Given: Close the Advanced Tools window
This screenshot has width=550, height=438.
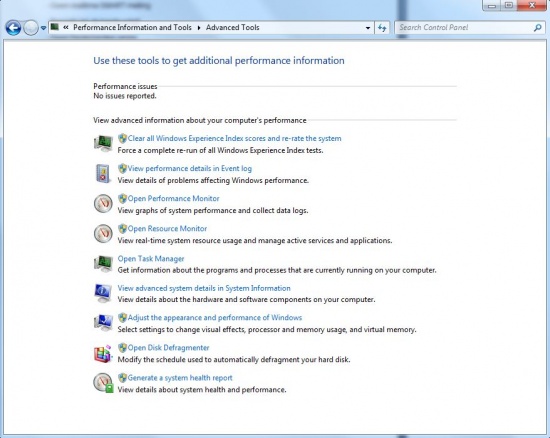Looking at the screenshot, I should 532,5.
